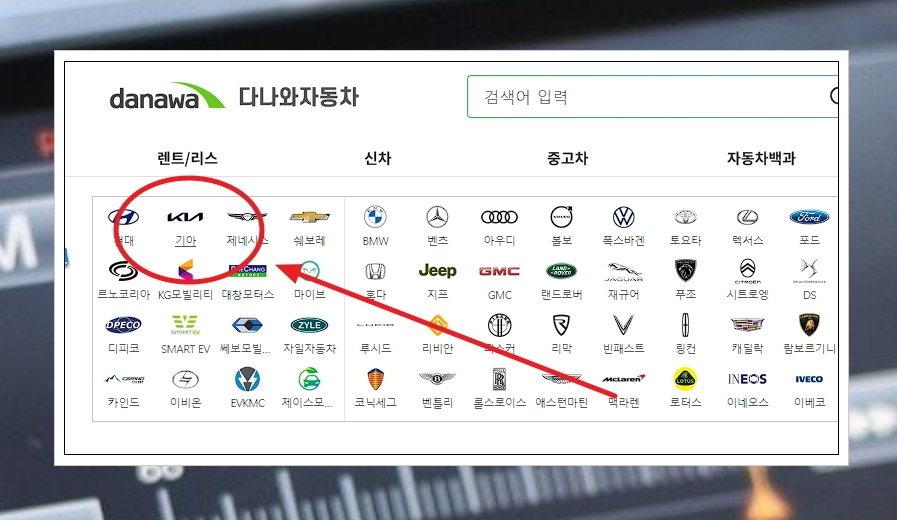Choose the Rolls-Royce (롤스로이스) logo
897x520 pixels.
point(499,379)
